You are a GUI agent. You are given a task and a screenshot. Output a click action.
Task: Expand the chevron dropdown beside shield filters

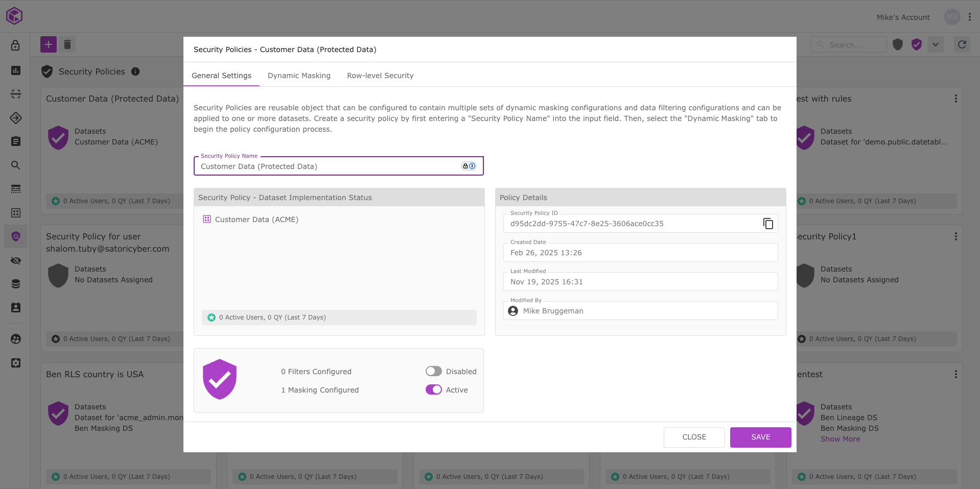[936, 44]
